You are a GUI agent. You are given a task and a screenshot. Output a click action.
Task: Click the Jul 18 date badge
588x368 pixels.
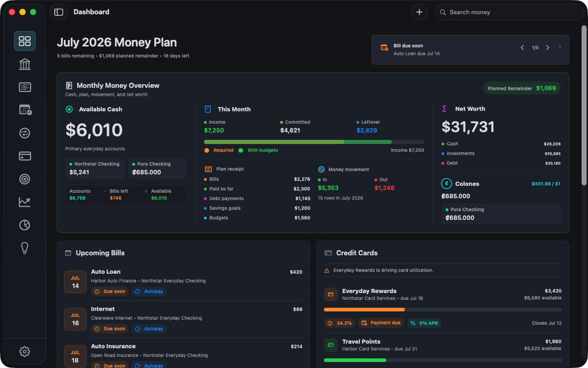(75, 356)
